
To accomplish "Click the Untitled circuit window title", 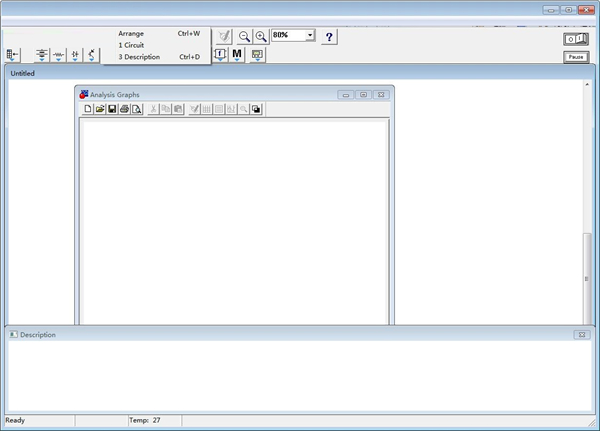I will tap(23, 73).
